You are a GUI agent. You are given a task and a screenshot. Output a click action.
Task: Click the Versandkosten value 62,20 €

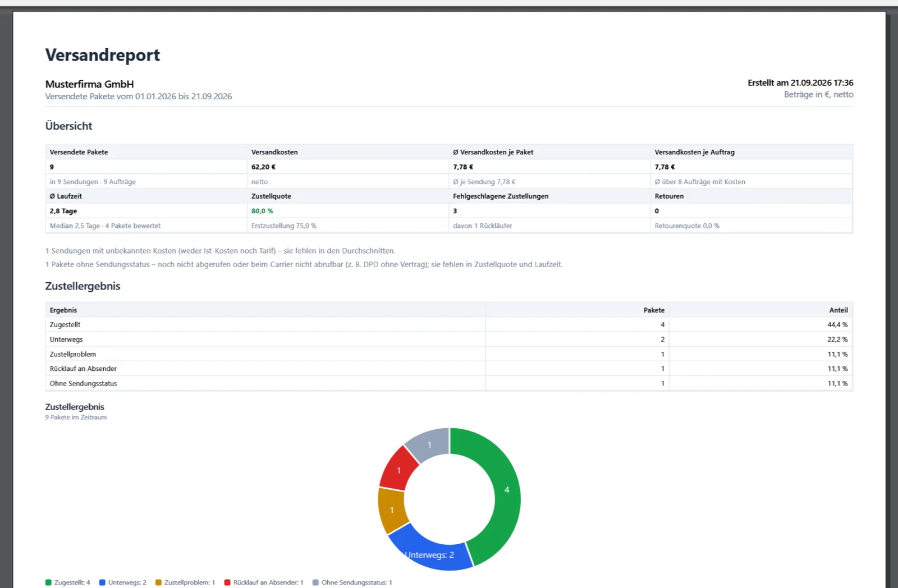pyautogui.click(x=263, y=167)
